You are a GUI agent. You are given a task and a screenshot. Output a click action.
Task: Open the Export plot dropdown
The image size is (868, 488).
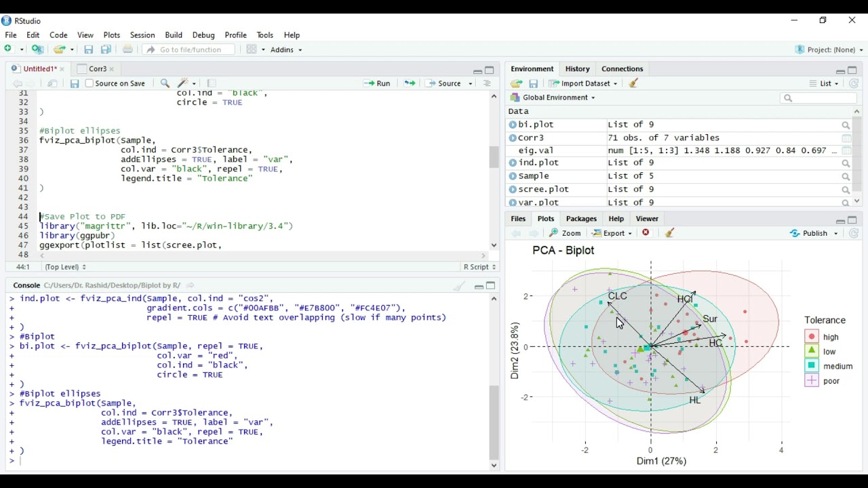(x=612, y=233)
